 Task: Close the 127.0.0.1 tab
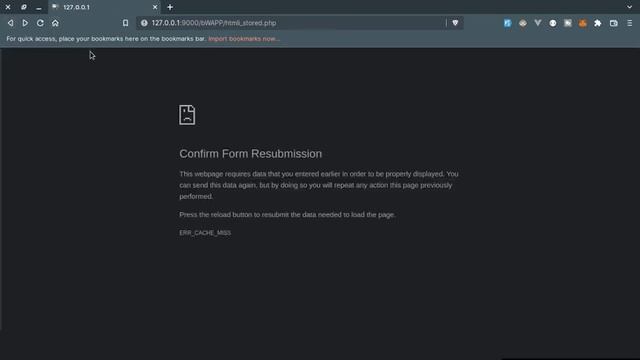[155, 7]
